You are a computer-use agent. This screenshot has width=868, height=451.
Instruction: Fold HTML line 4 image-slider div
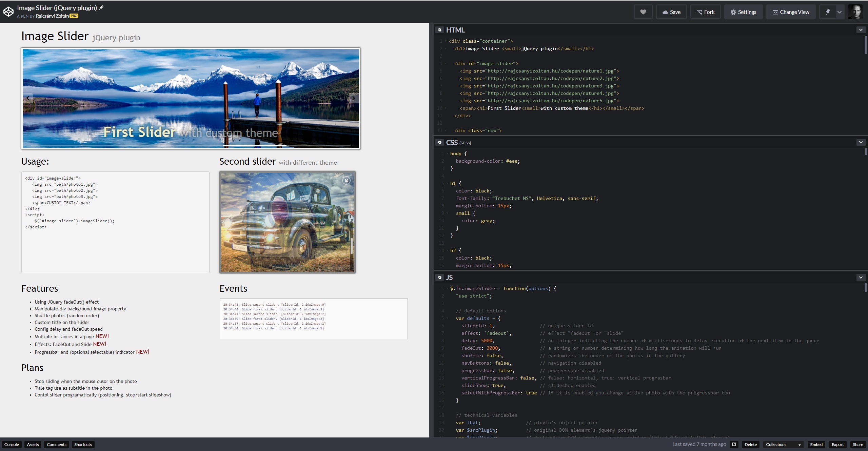(446, 63)
